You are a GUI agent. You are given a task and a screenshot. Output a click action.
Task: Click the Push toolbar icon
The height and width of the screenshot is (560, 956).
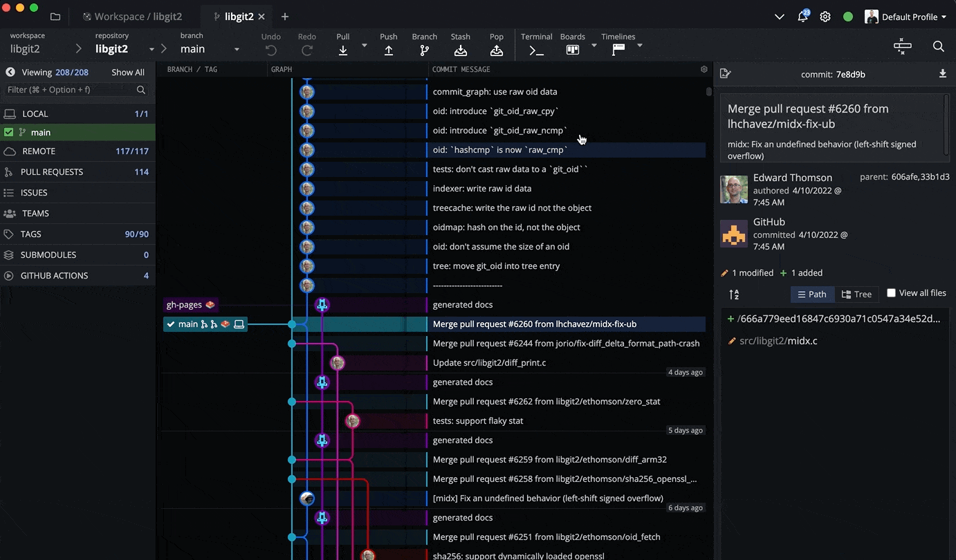pyautogui.click(x=389, y=50)
